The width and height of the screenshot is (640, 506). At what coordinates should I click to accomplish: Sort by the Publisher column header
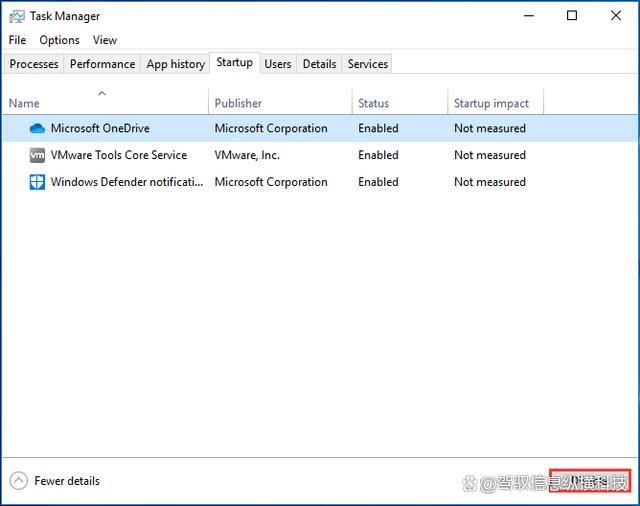[238, 103]
